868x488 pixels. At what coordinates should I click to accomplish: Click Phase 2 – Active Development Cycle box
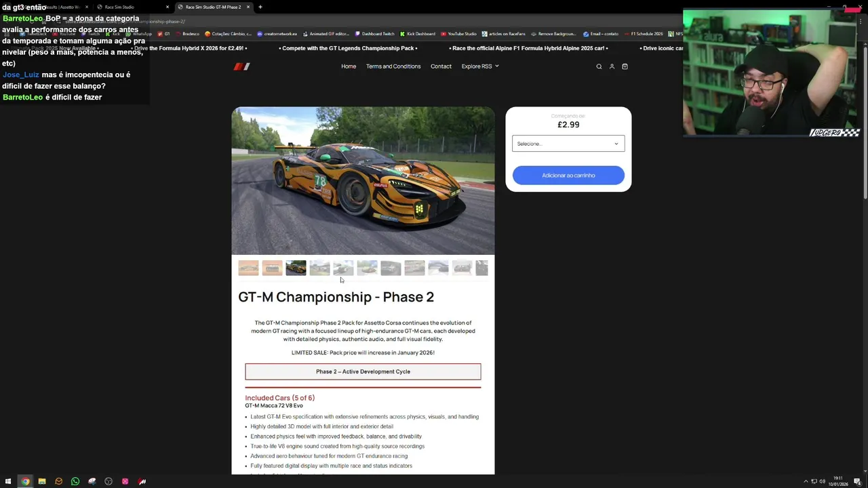click(363, 371)
